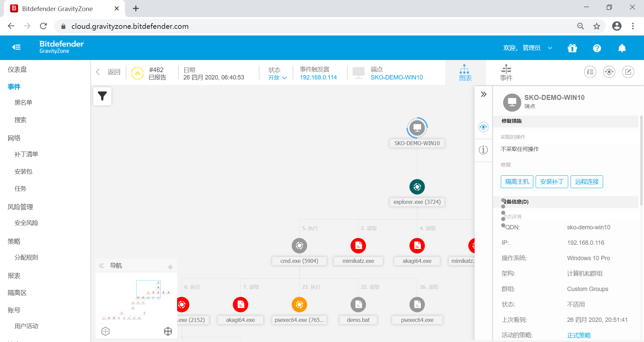Image resolution: width=644 pixels, height=342 pixels.
Task: Open 任务 in the sidebar
Action: tap(20, 188)
